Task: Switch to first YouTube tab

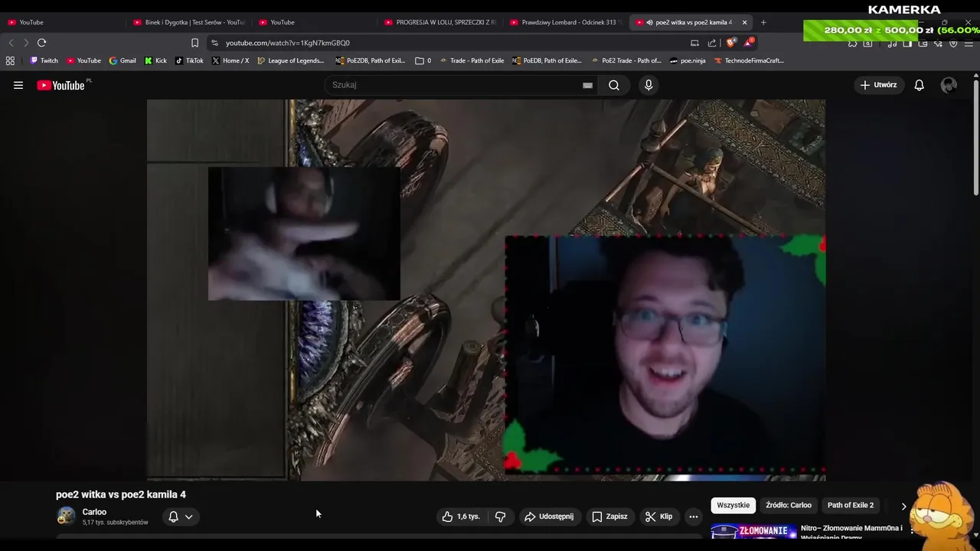Action: (x=63, y=22)
